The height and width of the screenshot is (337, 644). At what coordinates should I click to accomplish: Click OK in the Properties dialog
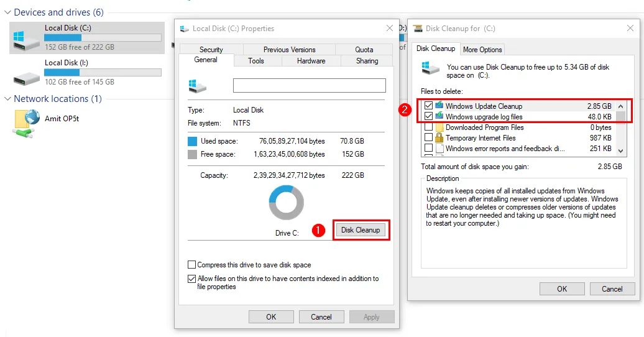click(271, 317)
